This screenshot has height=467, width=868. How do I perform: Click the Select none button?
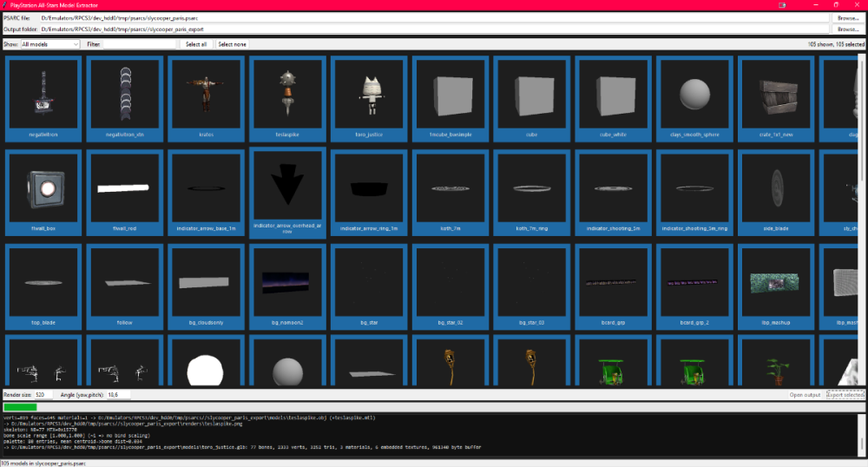tap(232, 44)
